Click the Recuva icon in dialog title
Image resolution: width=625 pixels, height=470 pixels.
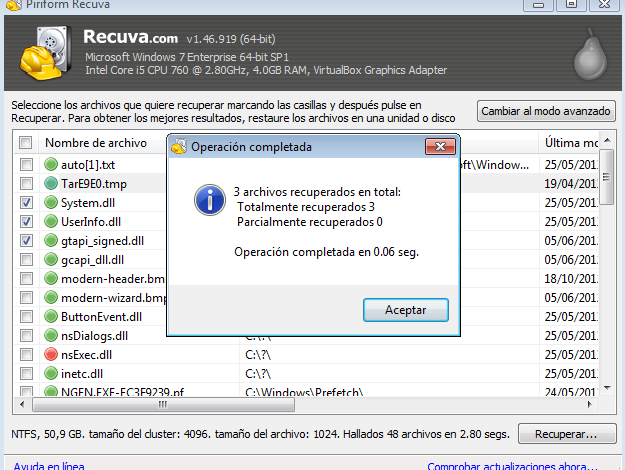tap(179, 146)
